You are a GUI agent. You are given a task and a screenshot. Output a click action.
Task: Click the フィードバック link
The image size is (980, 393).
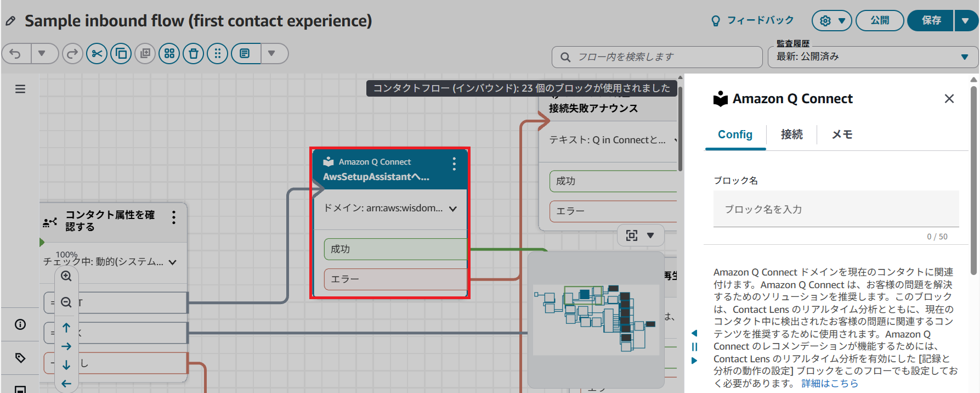tap(752, 21)
